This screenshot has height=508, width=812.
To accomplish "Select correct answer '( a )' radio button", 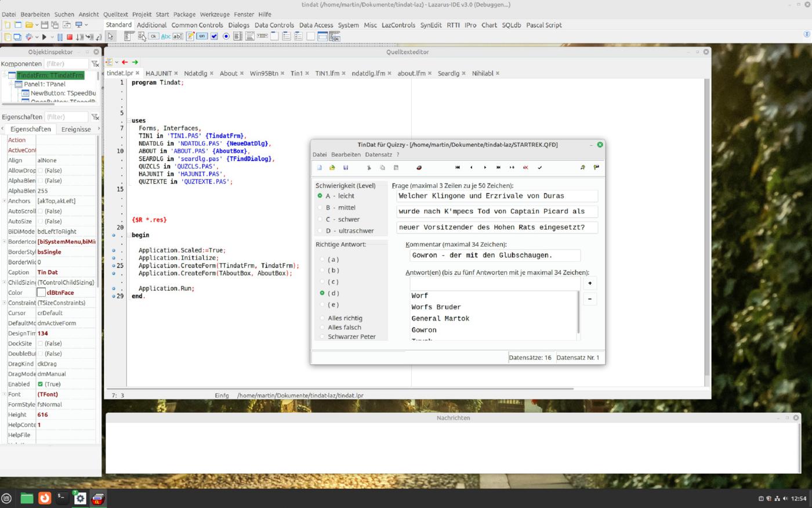I will click(x=322, y=259).
